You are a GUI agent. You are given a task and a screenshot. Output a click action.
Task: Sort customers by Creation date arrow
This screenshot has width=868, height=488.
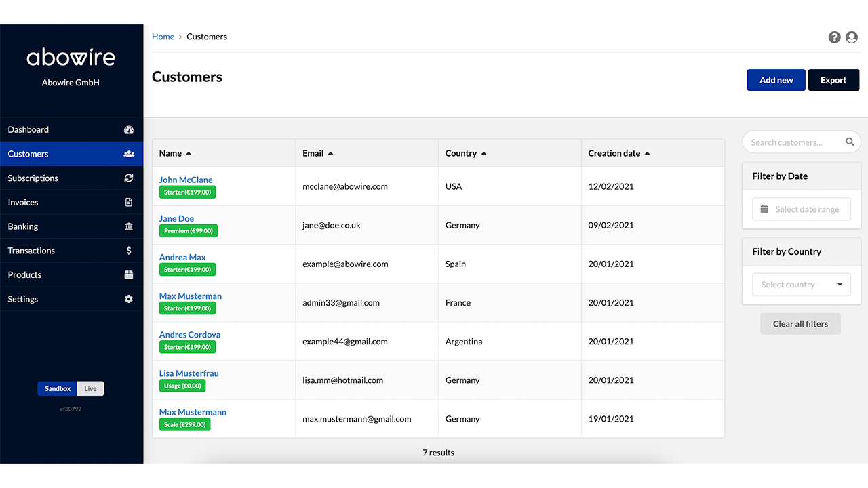[647, 154]
